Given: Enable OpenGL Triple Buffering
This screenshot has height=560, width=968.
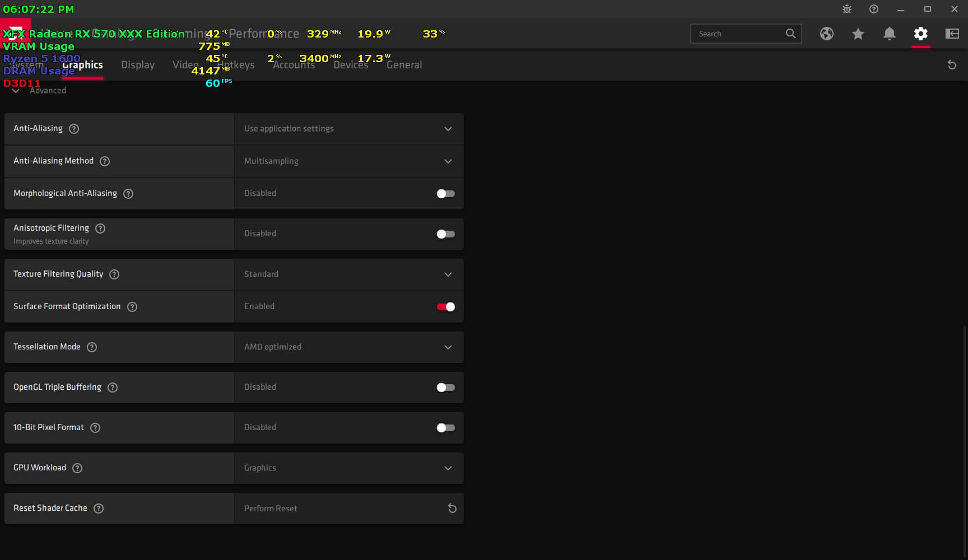Looking at the screenshot, I should tap(445, 388).
